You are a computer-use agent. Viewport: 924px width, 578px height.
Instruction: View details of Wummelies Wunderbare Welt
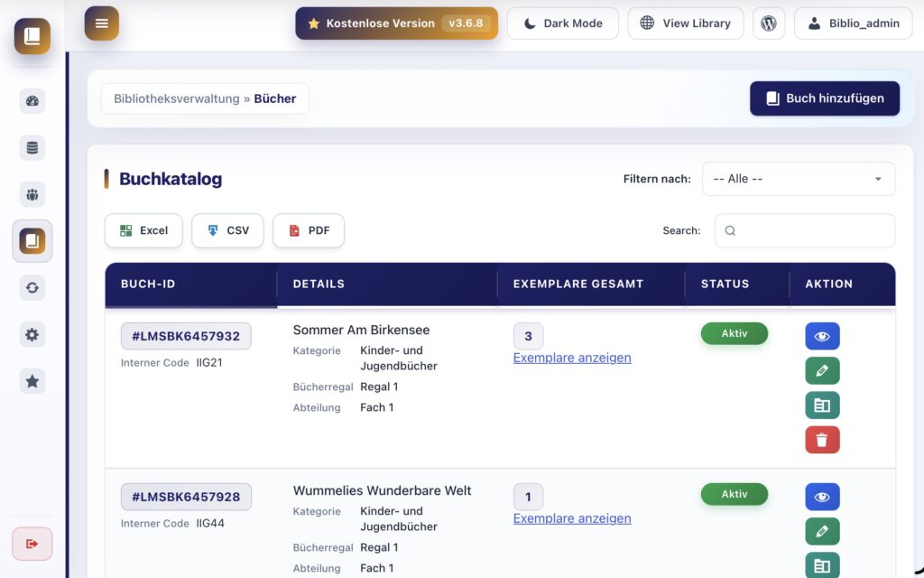pyautogui.click(x=822, y=497)
